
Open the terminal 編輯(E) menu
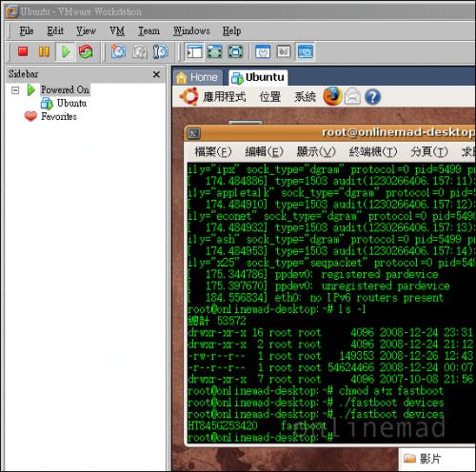pos(264,152)
